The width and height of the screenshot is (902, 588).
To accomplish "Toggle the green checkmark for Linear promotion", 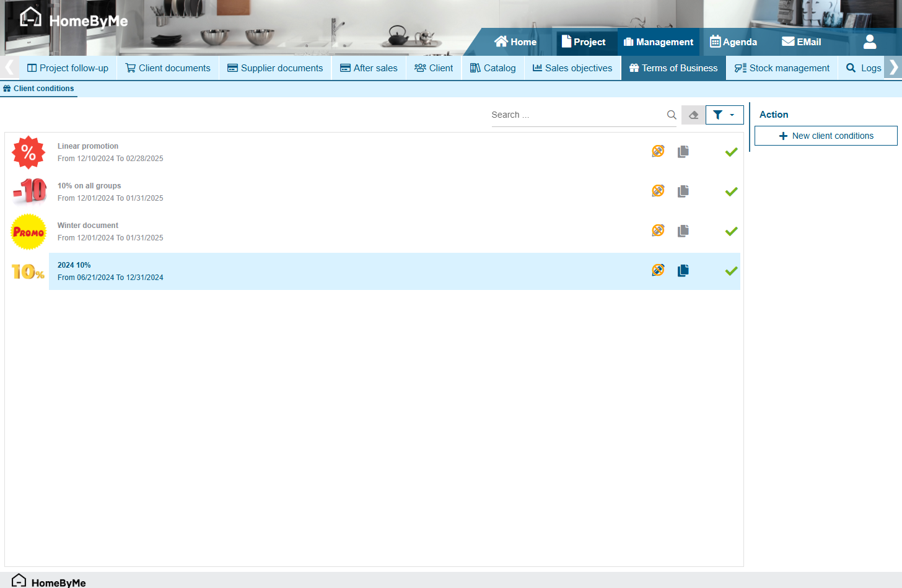I will point(731,152).
